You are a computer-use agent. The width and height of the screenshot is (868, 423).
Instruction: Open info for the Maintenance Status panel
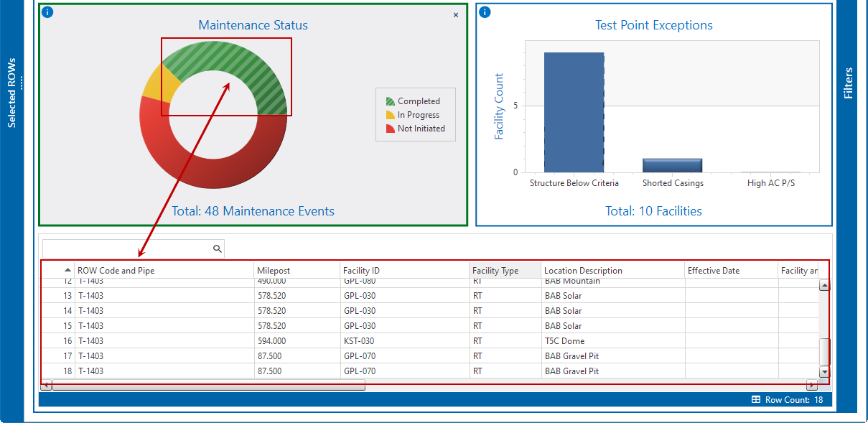click(x=47, y=11)
